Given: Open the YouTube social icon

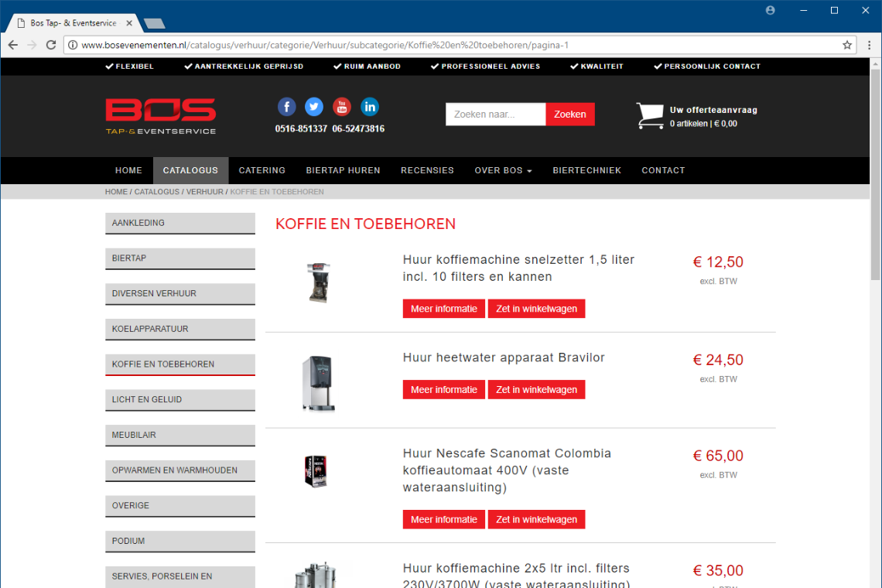Looking at the screenshot, I should tap(341, 107).
